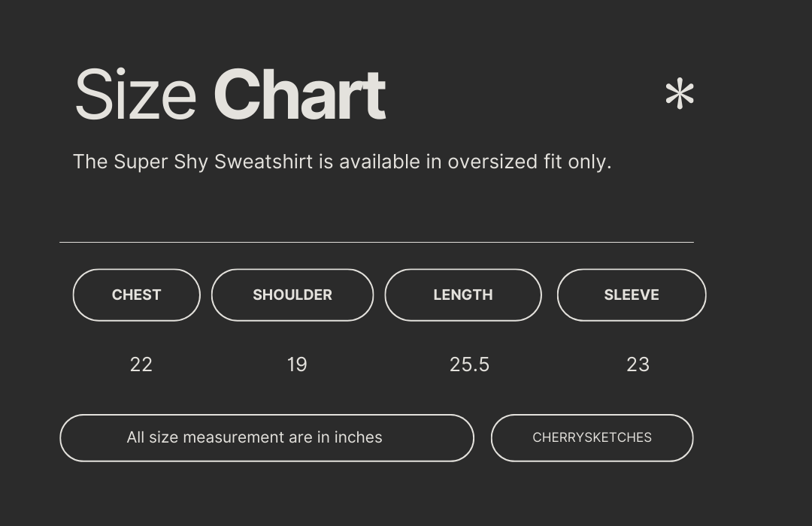The height and width of the screenshot is (526, 812).
Task: Select the SHOULDER measurement pill
Action: [292, 295]
